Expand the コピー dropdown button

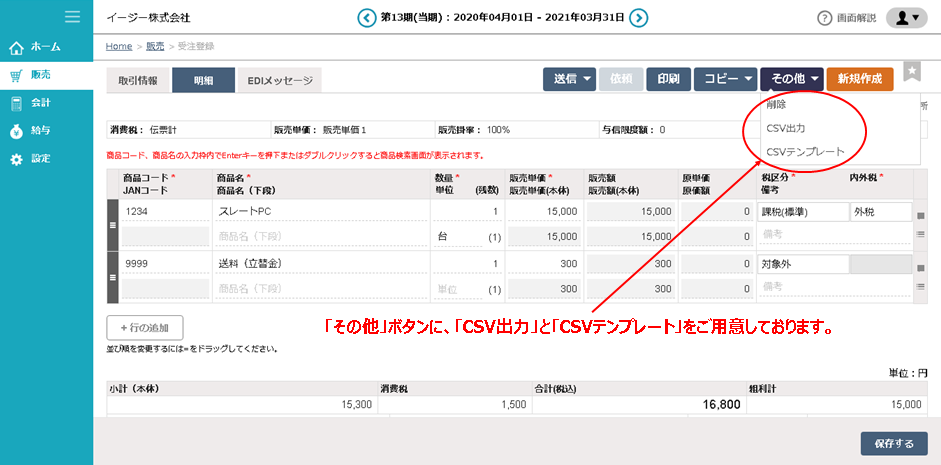[726, 79]
